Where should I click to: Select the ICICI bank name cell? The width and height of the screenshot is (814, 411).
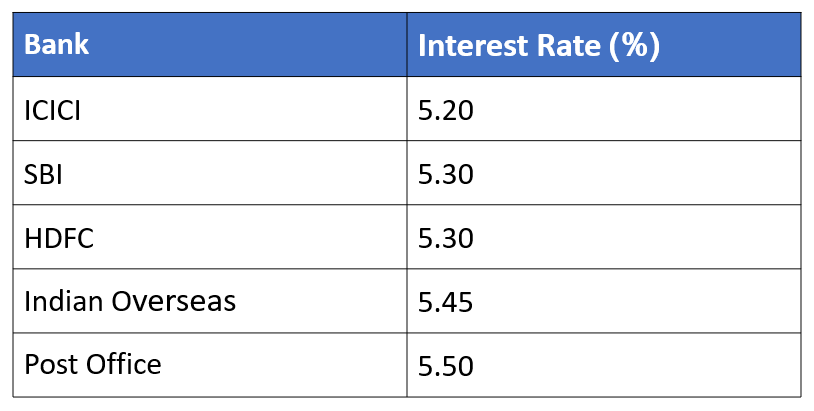(x=52, y=110)
